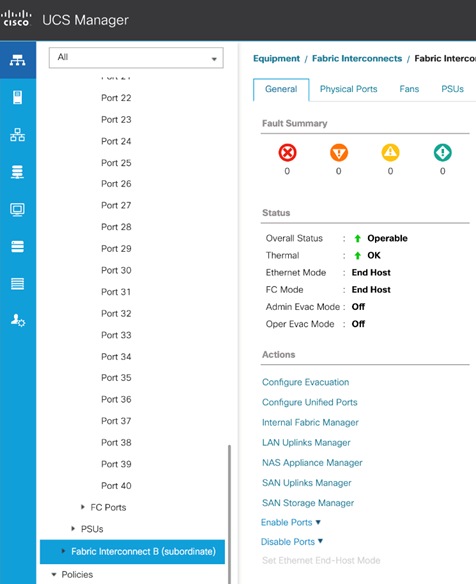476x584 pixels.
Task: Click the Admin Evac Mode 'Off' value
Action: coord(358,307)
